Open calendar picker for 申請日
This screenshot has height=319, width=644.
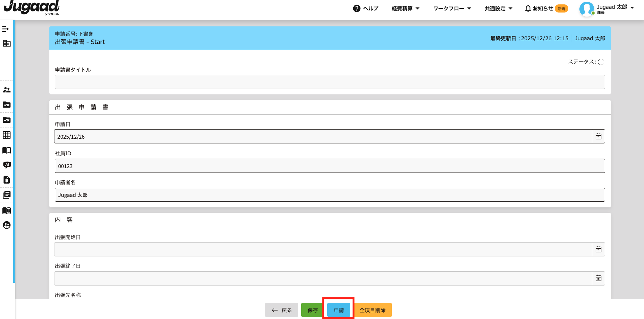[598, 136]
